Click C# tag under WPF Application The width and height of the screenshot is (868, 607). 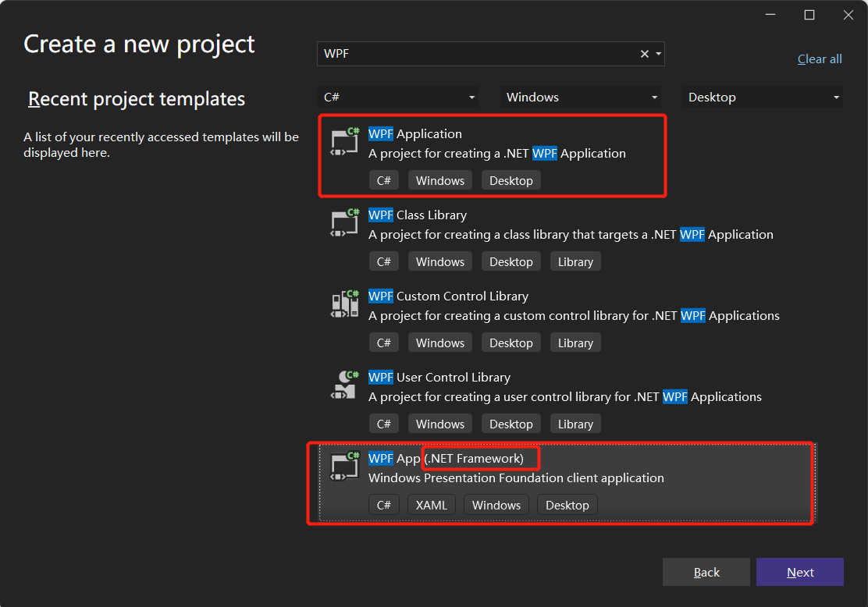383,181
